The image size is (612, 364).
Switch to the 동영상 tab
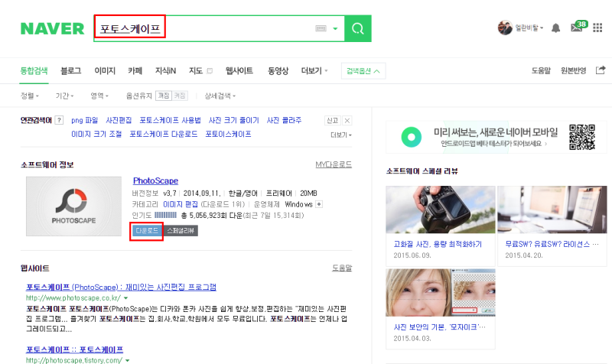coord(278,70)
